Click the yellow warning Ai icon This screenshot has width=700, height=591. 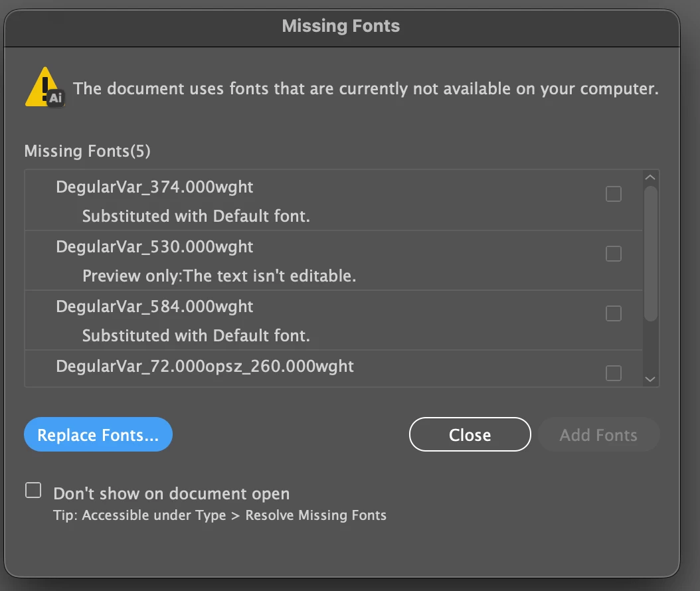[44, 88]
